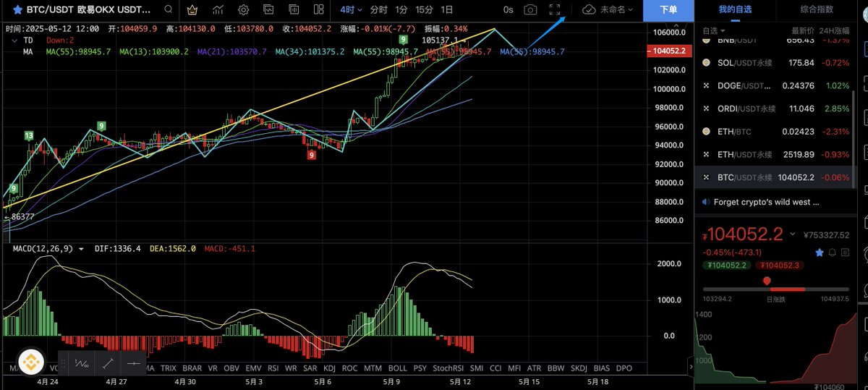Open the multi-chart layout icon
This screenshot has height=390, width=868.
tap(318, 10)
